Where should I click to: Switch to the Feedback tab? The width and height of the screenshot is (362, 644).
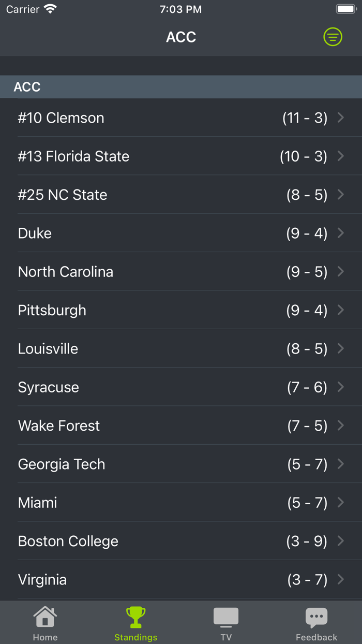(x=316, y=622)
